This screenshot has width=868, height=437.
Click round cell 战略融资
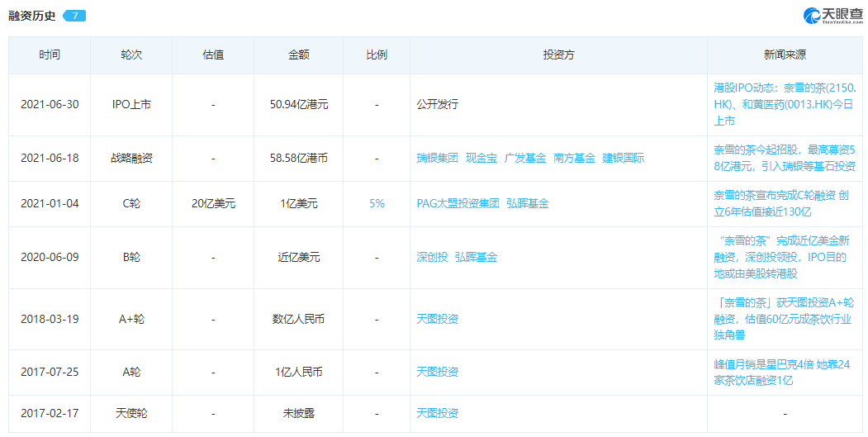coord(131,159)
